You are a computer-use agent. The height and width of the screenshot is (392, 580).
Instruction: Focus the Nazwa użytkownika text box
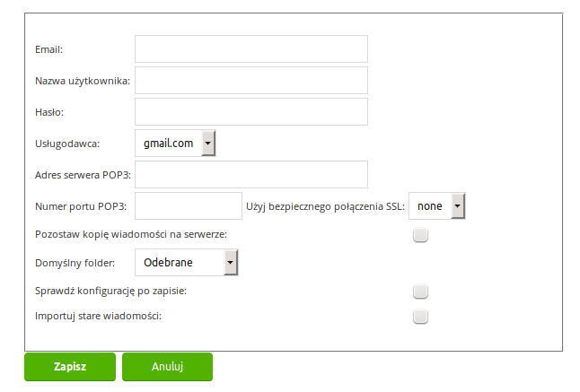(251, 80)
